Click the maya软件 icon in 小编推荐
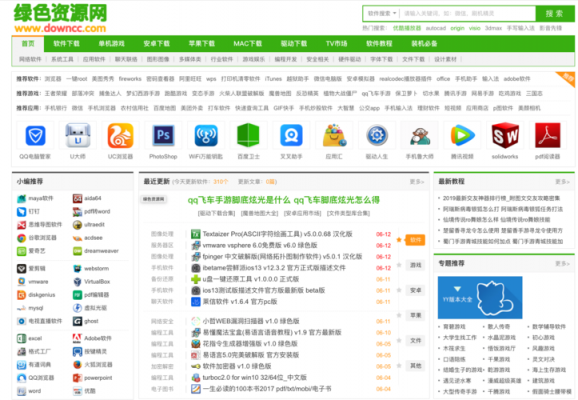 [21, 199]
